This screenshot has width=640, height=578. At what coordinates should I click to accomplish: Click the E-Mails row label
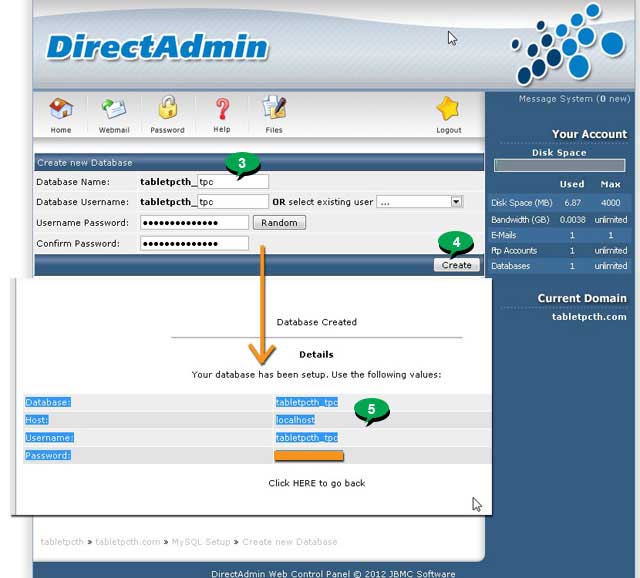(503, 235)
